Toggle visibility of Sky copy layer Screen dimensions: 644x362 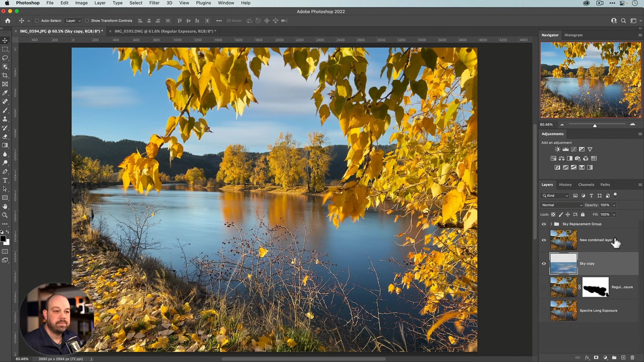tap(544, 263)
